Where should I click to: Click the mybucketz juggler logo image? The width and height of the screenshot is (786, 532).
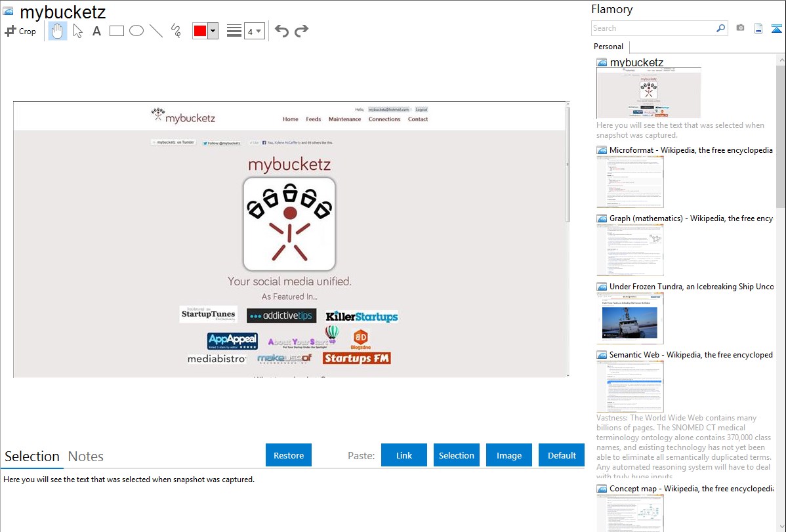[289, 224]
